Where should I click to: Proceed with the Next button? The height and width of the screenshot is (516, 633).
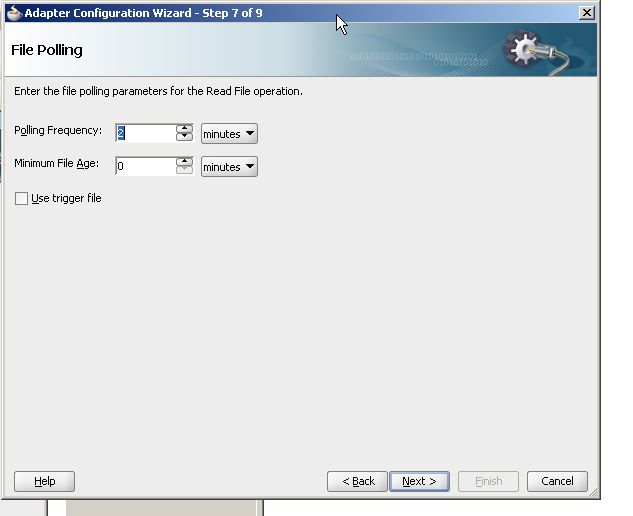tap(419, 481)
